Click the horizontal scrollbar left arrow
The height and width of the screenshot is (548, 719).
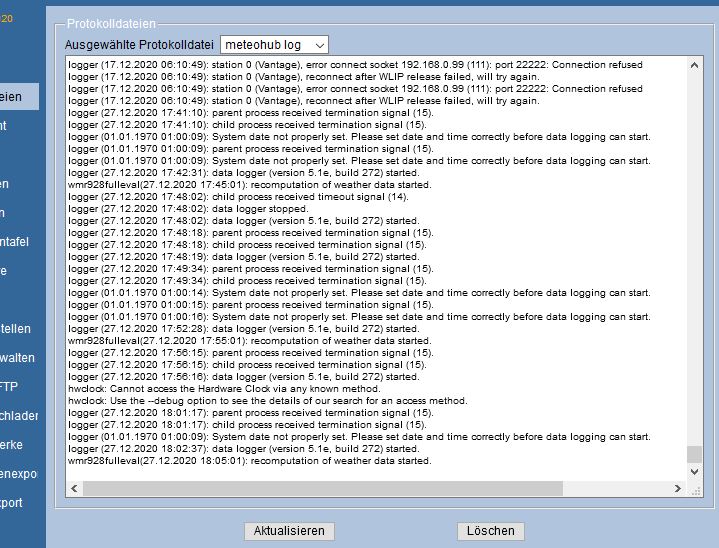74,487
